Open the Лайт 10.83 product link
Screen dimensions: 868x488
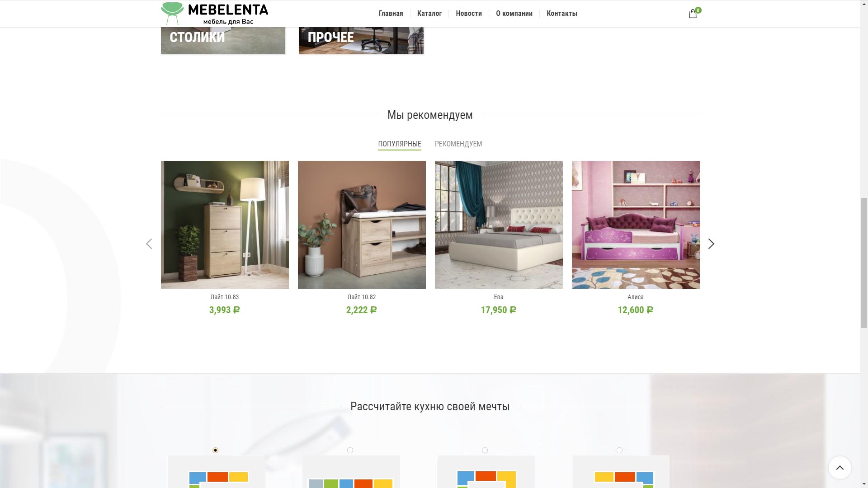pyautogui.click(x=225, y=297)
